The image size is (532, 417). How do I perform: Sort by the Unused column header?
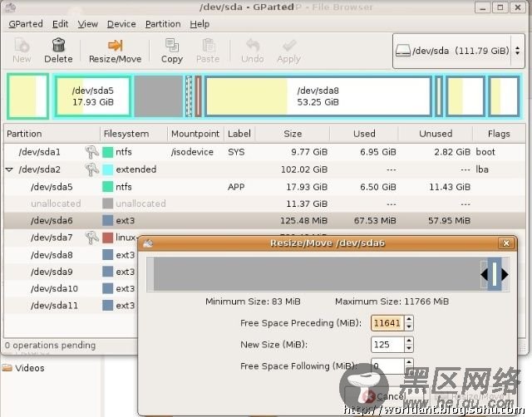point(436,134)
